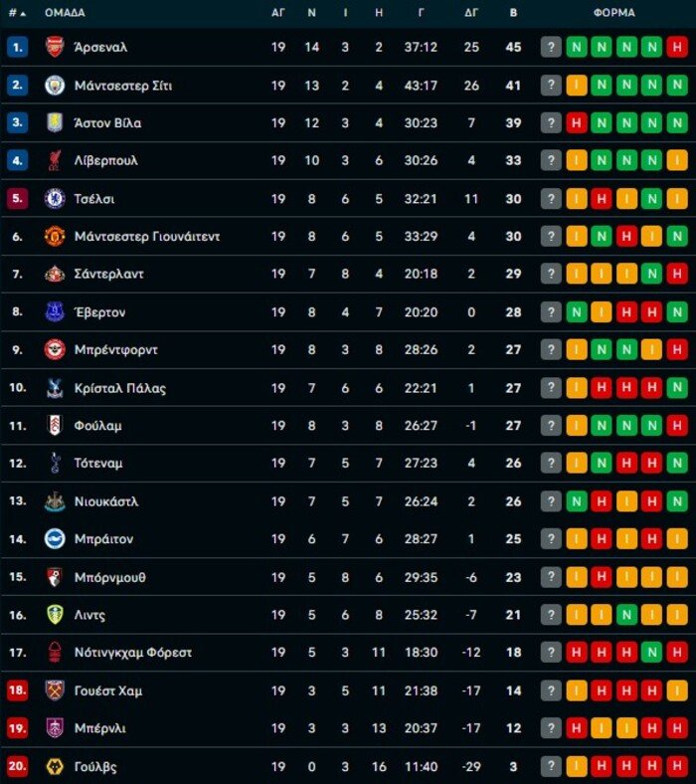Open the Manchester City crest icon
Image resolution: width=696 pixels, height=784 pixels.
click(55, 86)
